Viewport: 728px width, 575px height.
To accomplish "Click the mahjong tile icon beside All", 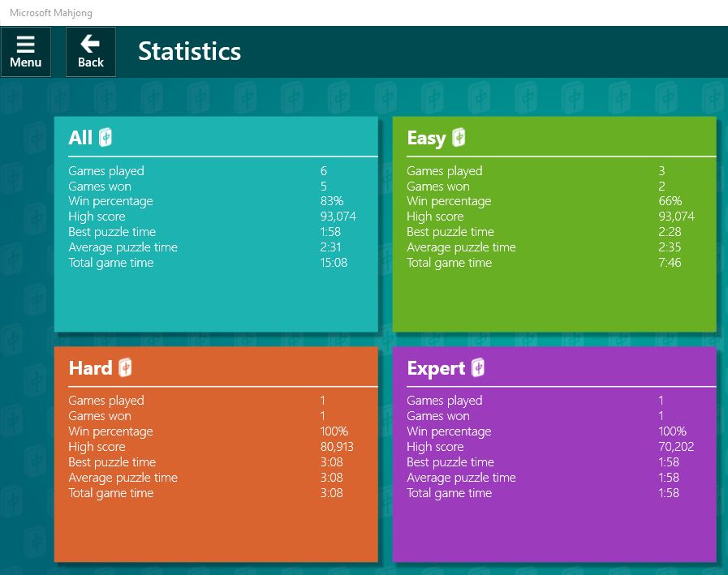I will click(x=106, y=138).
